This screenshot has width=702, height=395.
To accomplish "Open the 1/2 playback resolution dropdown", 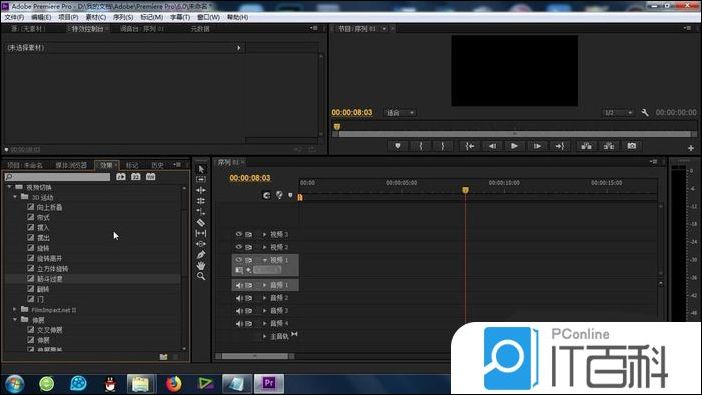I will [x=618, y=113].
